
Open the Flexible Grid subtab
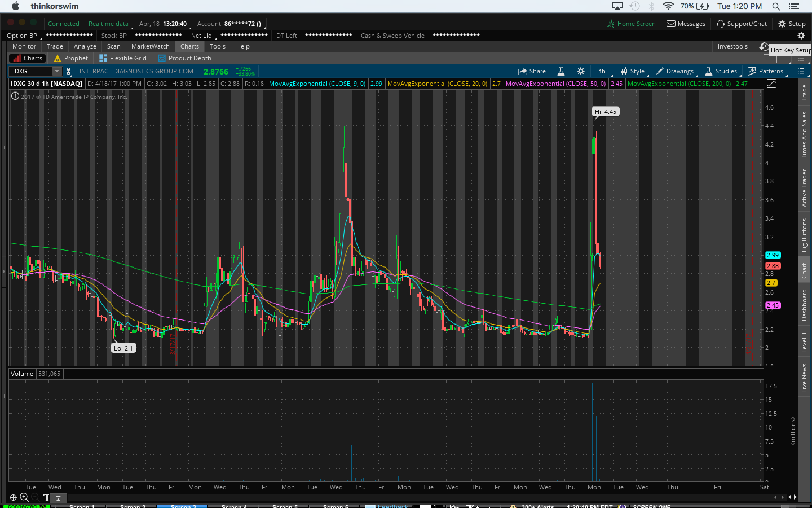point(123,58)
